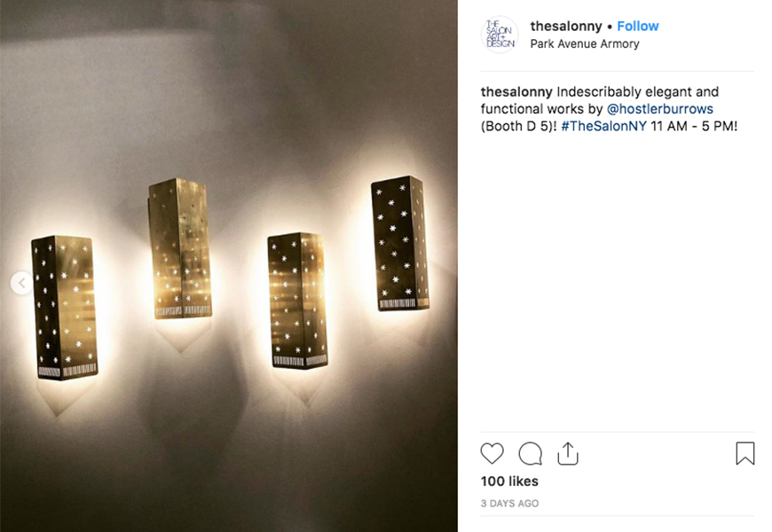This screenshot has height=532, width=772.
Task: Save the post with the bookmark icon
Action: (x=744, y=453)
